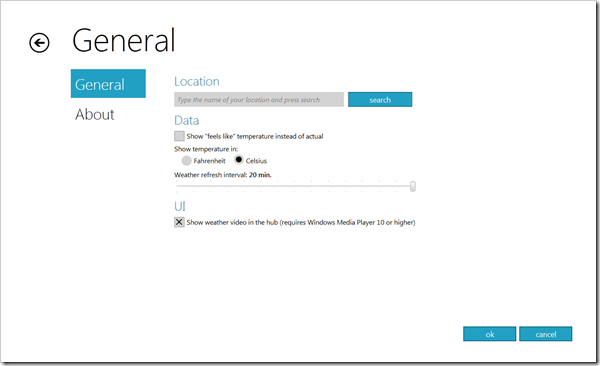Screen dimensions: 600x366
Task: Click the large General page title
Action: [x=124, y=40]
